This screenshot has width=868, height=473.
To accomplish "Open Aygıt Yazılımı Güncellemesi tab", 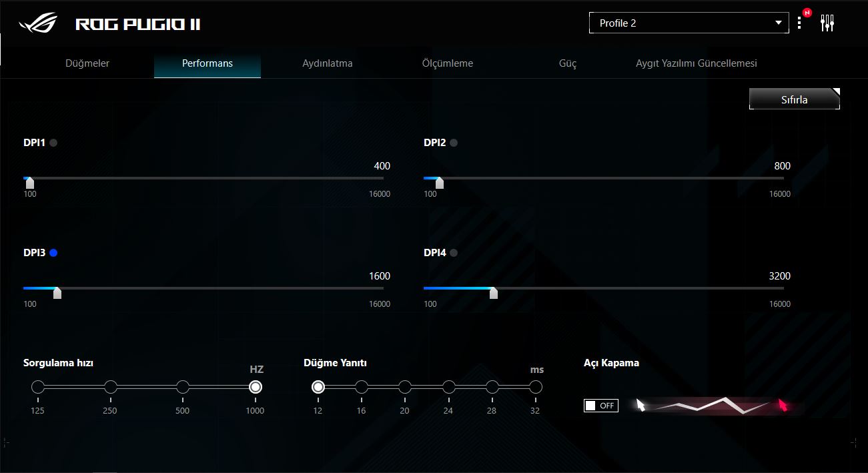I will pos(697,63).
